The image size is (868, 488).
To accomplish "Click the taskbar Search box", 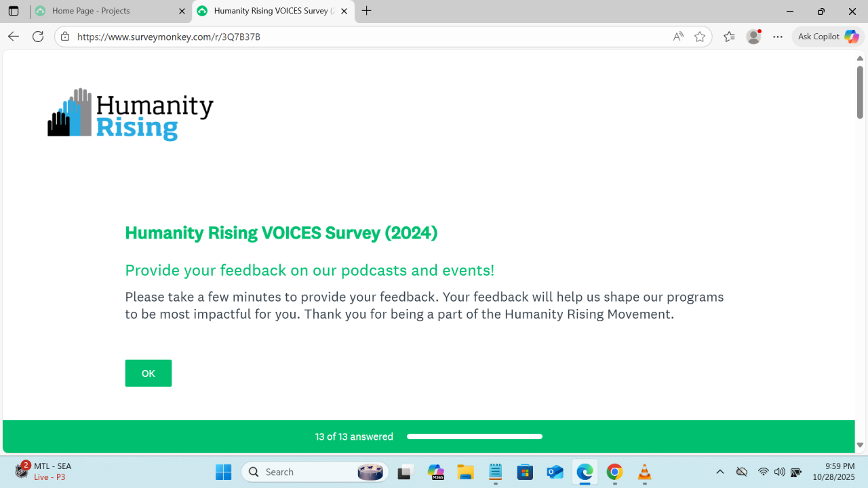I will coord(315,472).
